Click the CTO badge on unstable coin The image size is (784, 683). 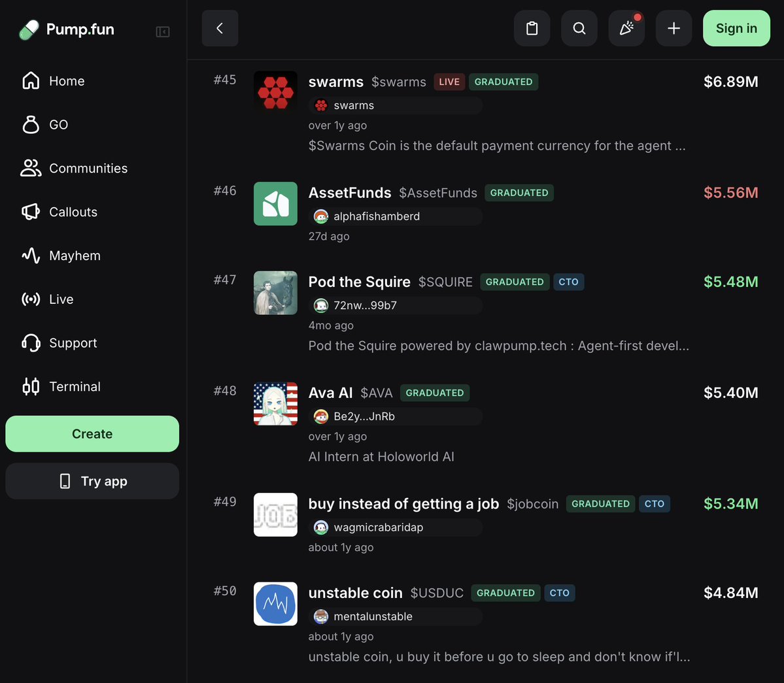(x=560, y=593)
